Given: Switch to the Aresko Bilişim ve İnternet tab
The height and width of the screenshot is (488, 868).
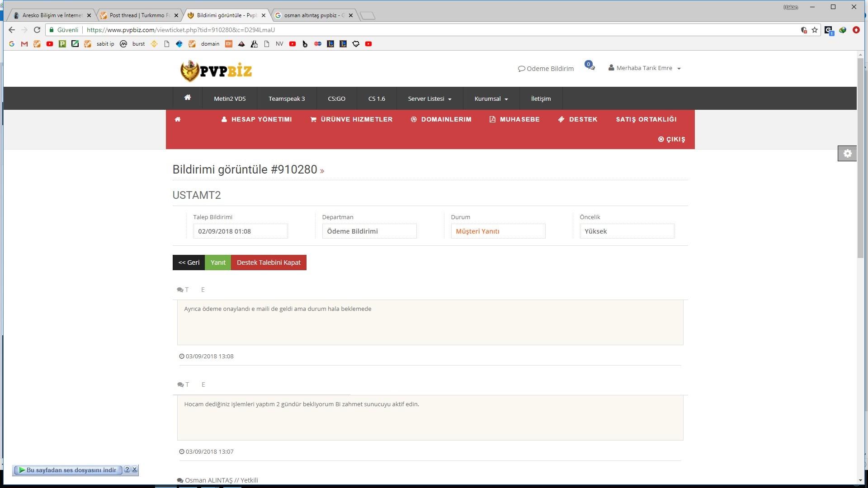Looking at the screenshot, I should (52, 15).
